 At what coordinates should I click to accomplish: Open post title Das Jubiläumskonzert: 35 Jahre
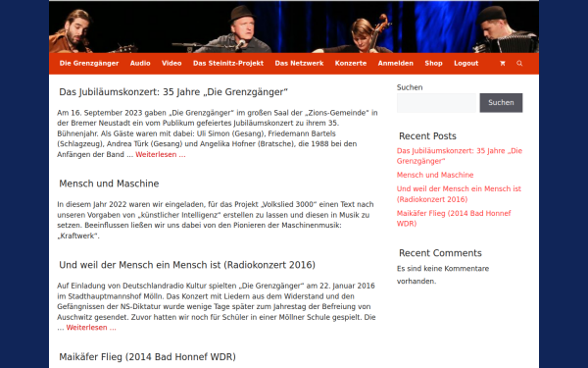[x=173, y=92]
